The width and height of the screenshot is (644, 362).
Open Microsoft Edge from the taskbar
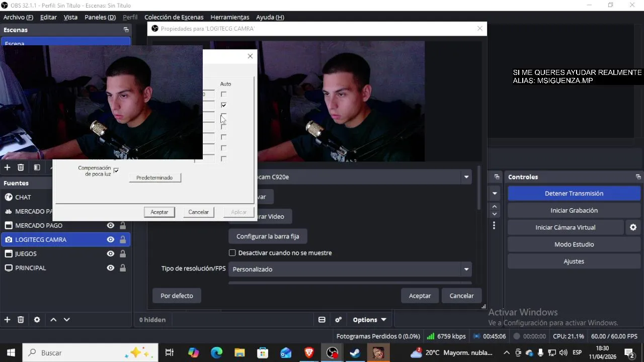pos(216,353)
